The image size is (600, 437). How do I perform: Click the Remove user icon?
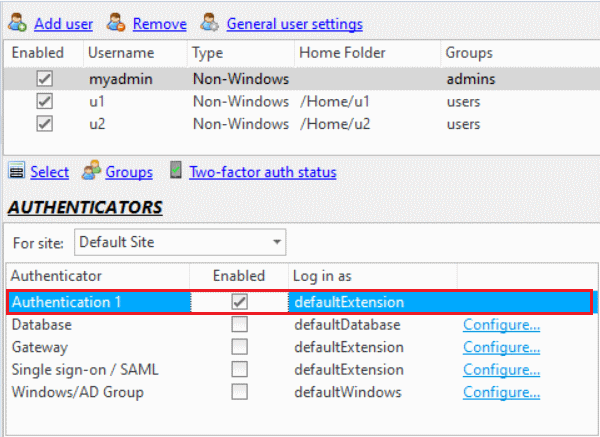(117, 24)
